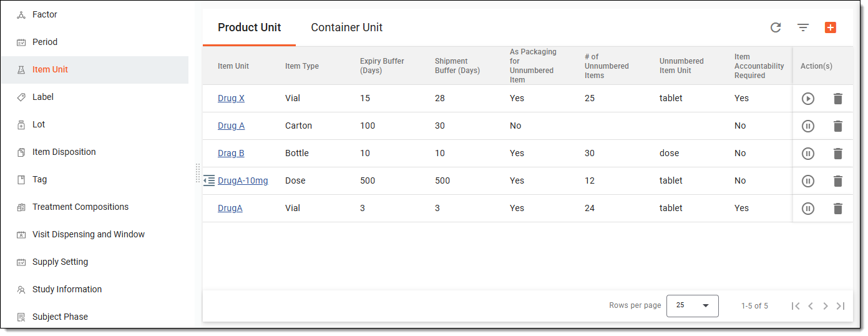Click the Label tag icon
Image resolution: width=868 pixels, height=336 pixels.
(21, 97)
